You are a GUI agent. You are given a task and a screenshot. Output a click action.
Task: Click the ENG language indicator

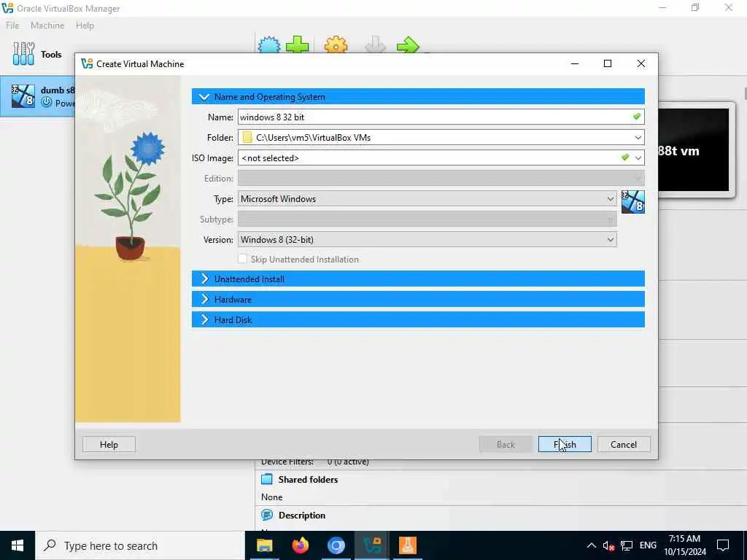pyautogui.click(x=648, y=545)
